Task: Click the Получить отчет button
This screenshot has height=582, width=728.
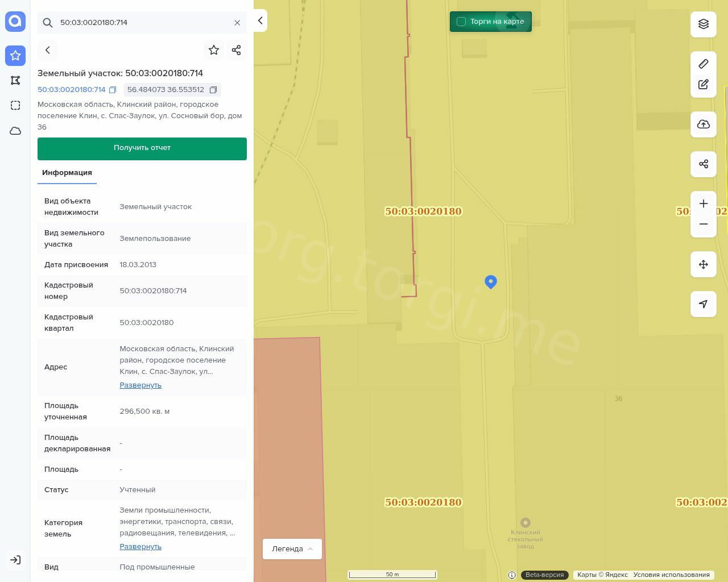Action: click(x=142, y=148)
